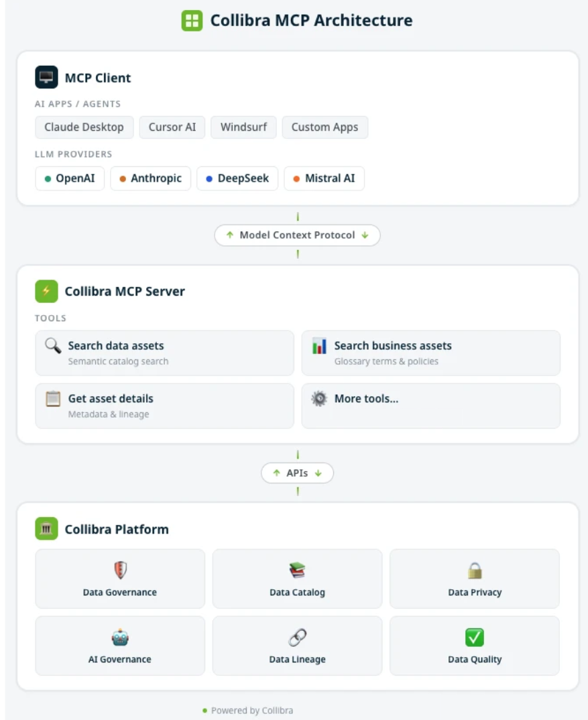Choose the Windsurf chip
Image resolution: width=588 pixels, height=720 pixels.
click(x=243, y=127)
